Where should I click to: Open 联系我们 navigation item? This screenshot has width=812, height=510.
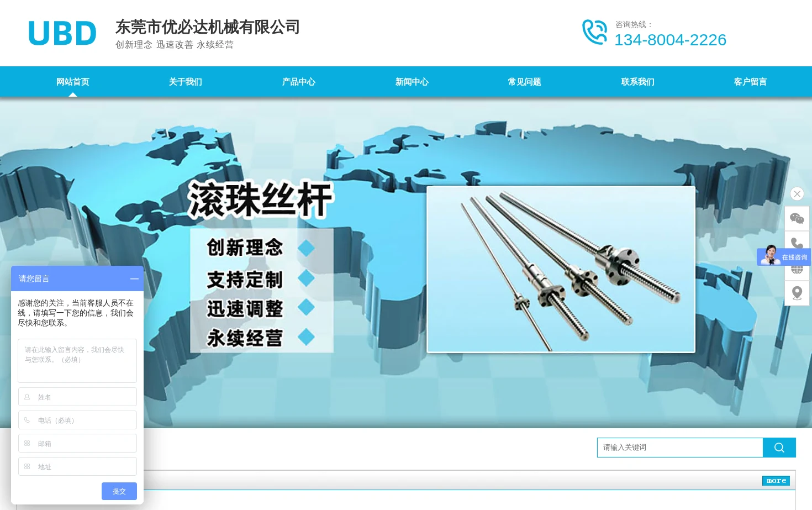coord(638,82)
